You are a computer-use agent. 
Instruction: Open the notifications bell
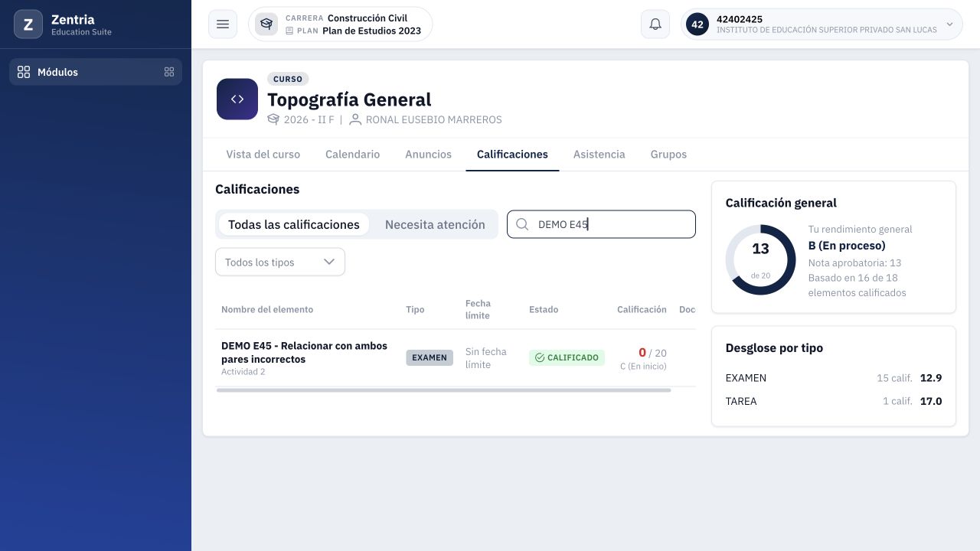(x=655, y=24)
